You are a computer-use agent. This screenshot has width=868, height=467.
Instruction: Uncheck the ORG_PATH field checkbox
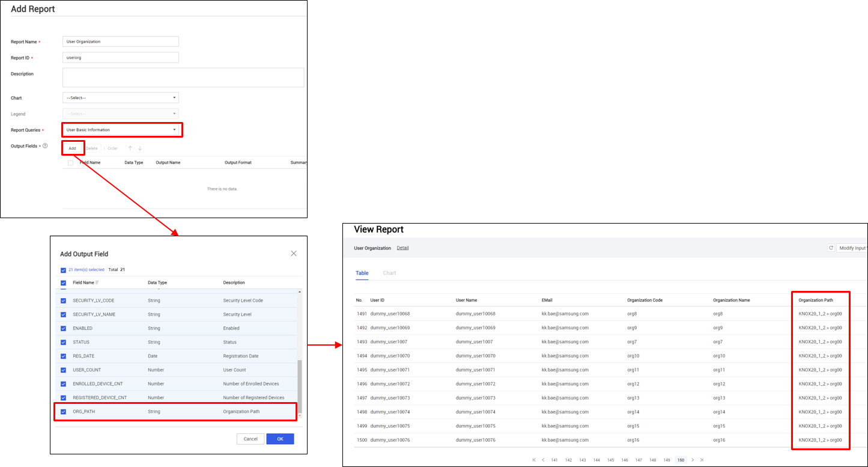63,412
